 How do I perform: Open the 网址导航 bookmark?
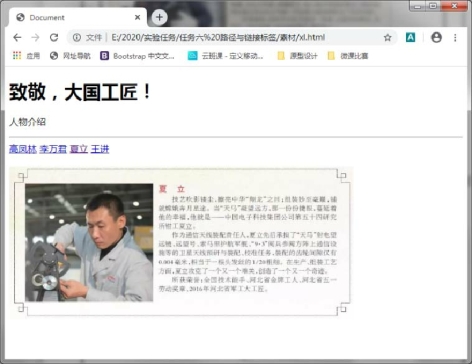[x=70, y=56]
